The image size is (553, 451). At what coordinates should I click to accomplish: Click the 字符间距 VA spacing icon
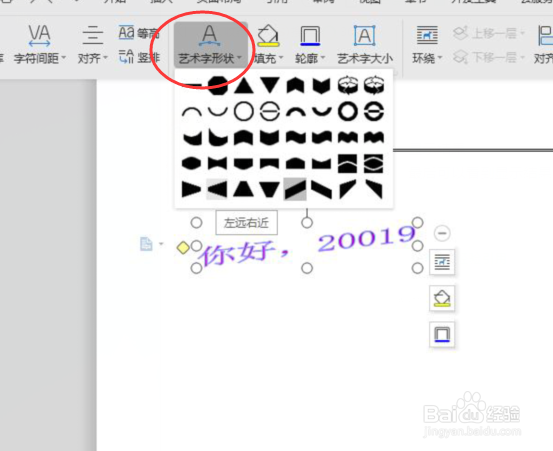(39, 35)
